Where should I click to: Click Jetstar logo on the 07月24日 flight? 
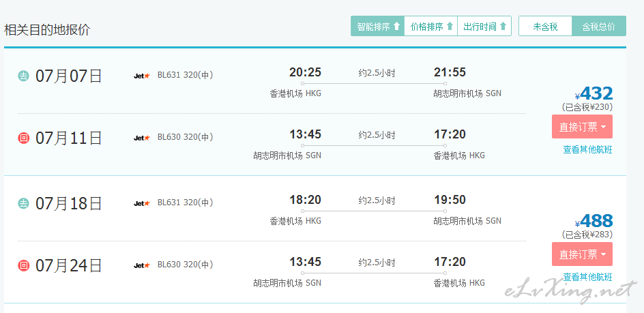coord(142,265)
